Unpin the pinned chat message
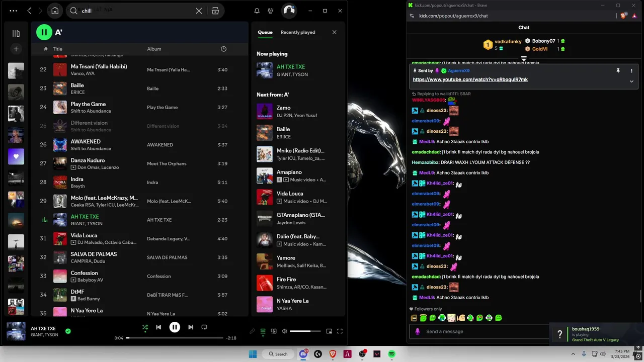 [618, 71]
